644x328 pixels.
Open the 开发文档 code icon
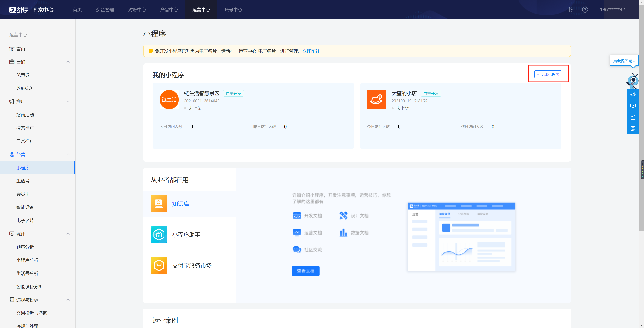pyautogui.click(x=297, y=215)
